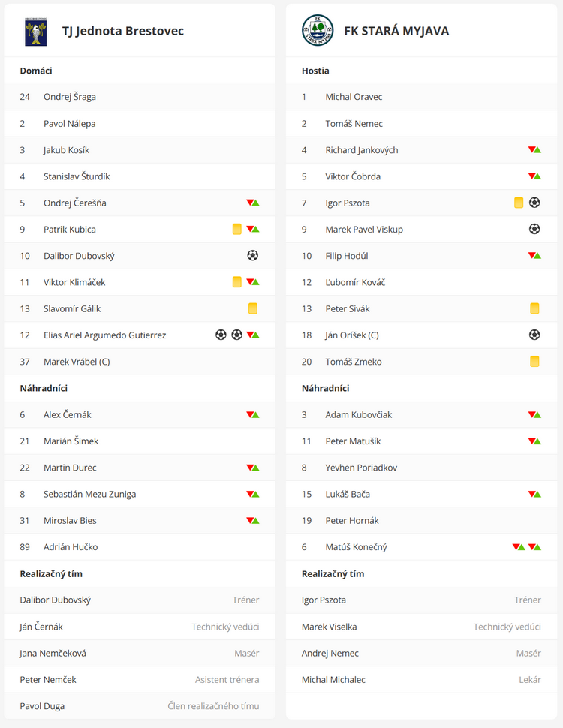Open captain Marek Vrábel's profile
This screenshot has height=728, width=563.
click(77, 362)
